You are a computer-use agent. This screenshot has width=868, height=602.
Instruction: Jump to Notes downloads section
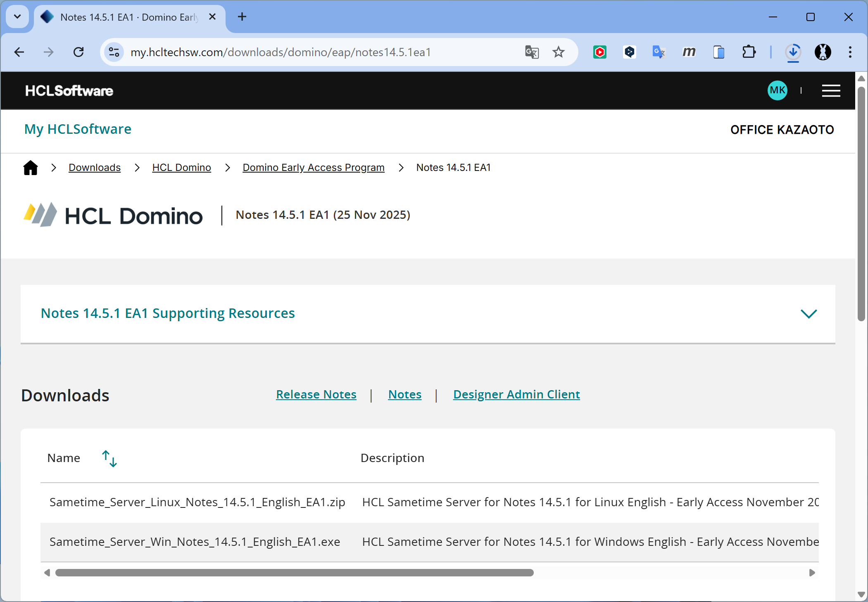click(x=405, y=395)
